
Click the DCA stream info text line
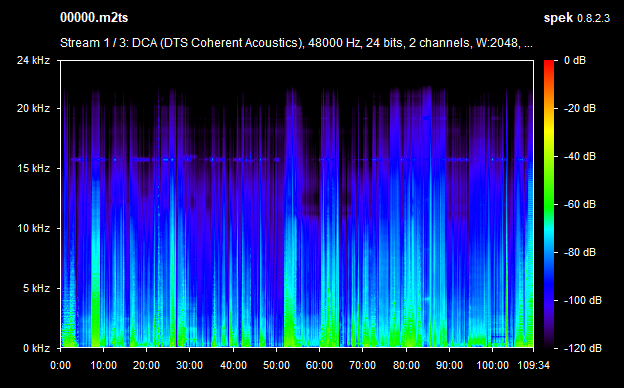click(x=296, y=43)
